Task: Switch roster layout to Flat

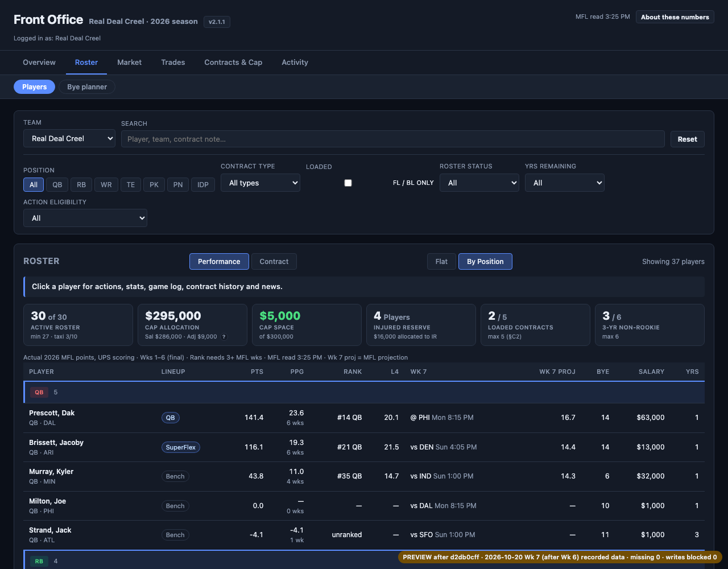Action: [441, 262]
